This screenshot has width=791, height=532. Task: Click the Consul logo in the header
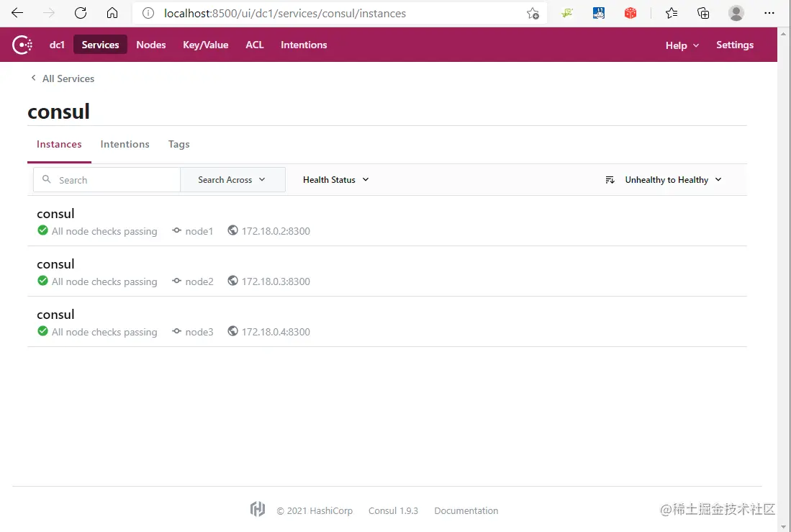click(22, 45)
